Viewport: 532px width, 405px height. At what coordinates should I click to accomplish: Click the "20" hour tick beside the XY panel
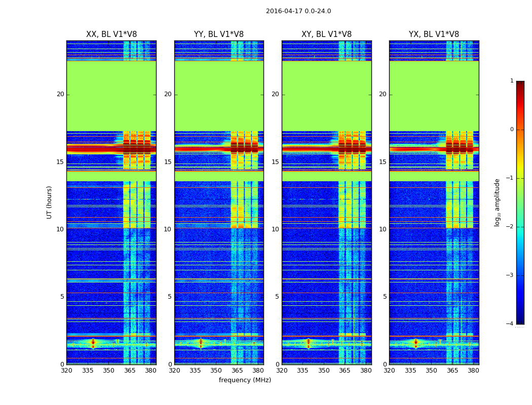pos(275,94)
